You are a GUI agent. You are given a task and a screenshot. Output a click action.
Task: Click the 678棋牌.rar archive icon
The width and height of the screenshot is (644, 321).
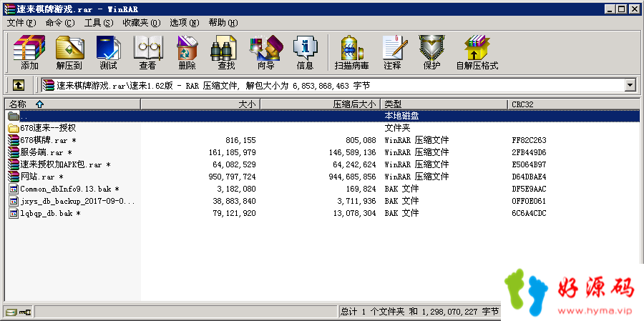click(x=14, y=140)
